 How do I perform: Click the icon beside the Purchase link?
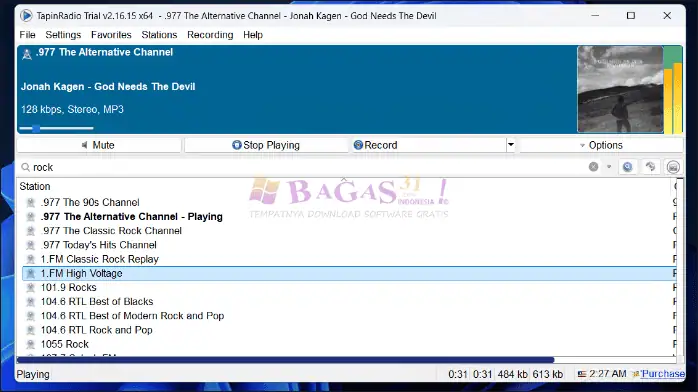coord(636,374)
